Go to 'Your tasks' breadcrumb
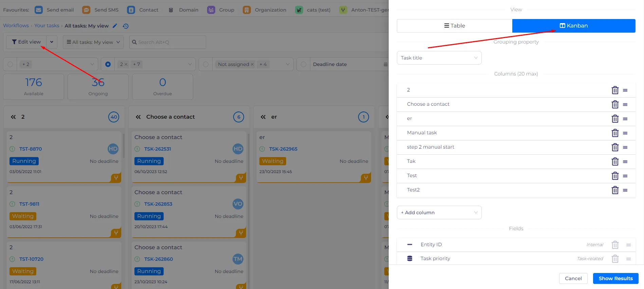 click(x=47, y=26)
